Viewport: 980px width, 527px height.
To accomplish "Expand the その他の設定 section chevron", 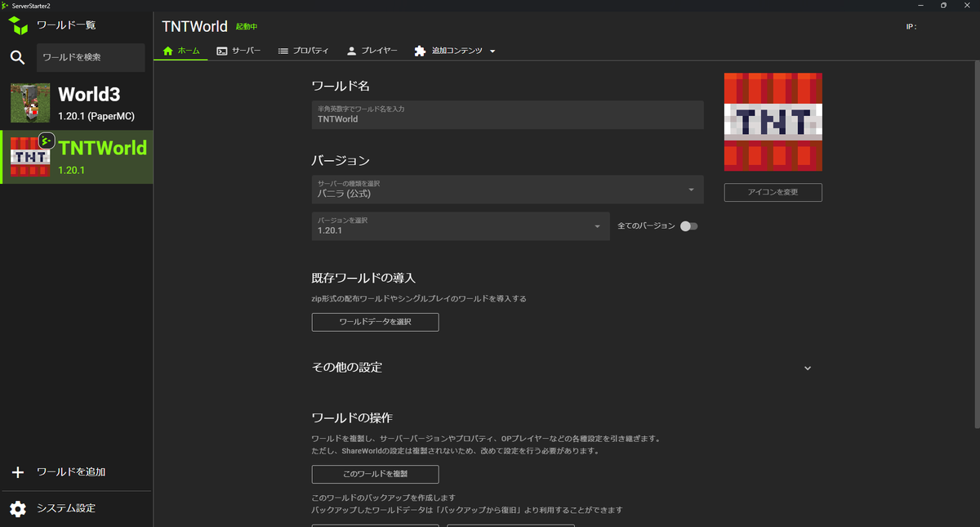I will tap(808, 368).
